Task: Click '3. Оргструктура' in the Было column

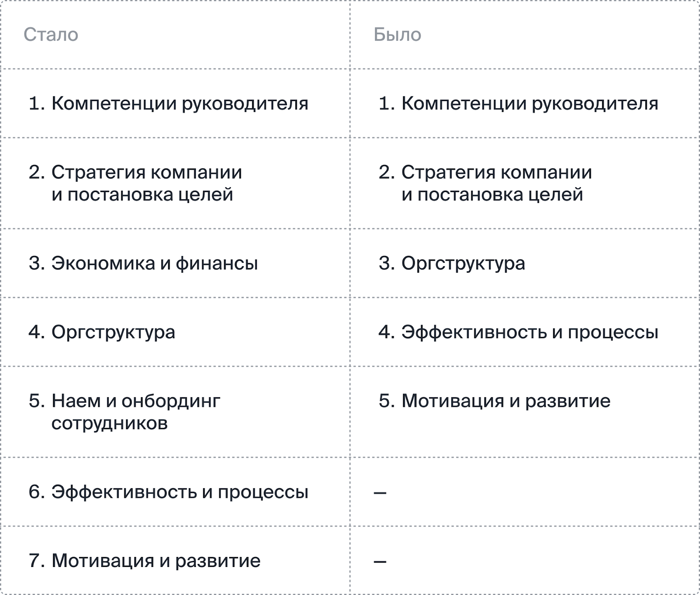Action: pyautogui.click(x=452, y=263)
